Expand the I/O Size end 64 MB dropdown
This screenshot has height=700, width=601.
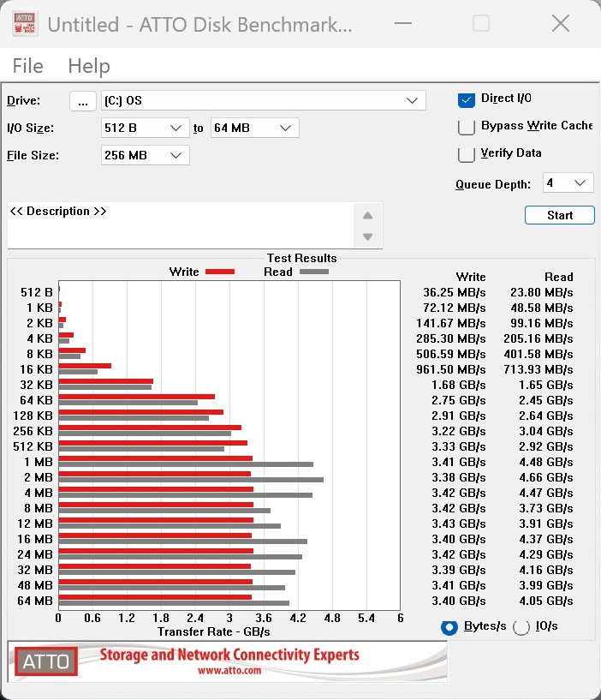pyautogui.click(x=254, y=129)
